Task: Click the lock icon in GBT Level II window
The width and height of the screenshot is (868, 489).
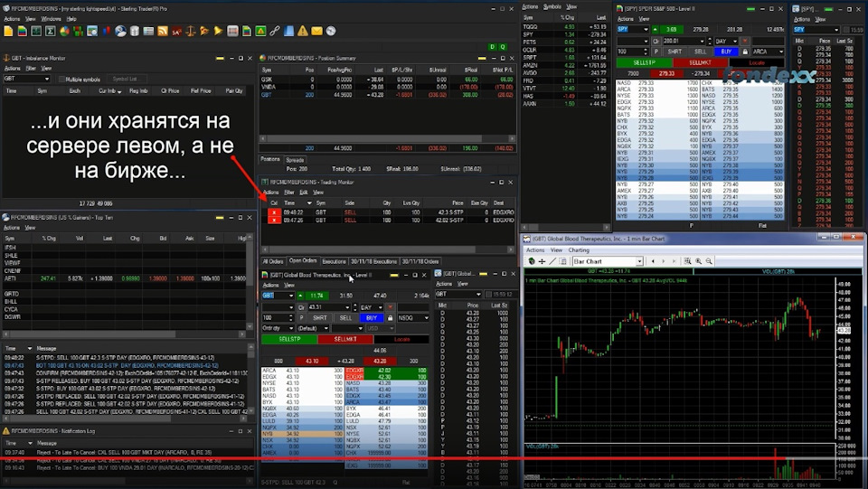Action: click(391, 318)
